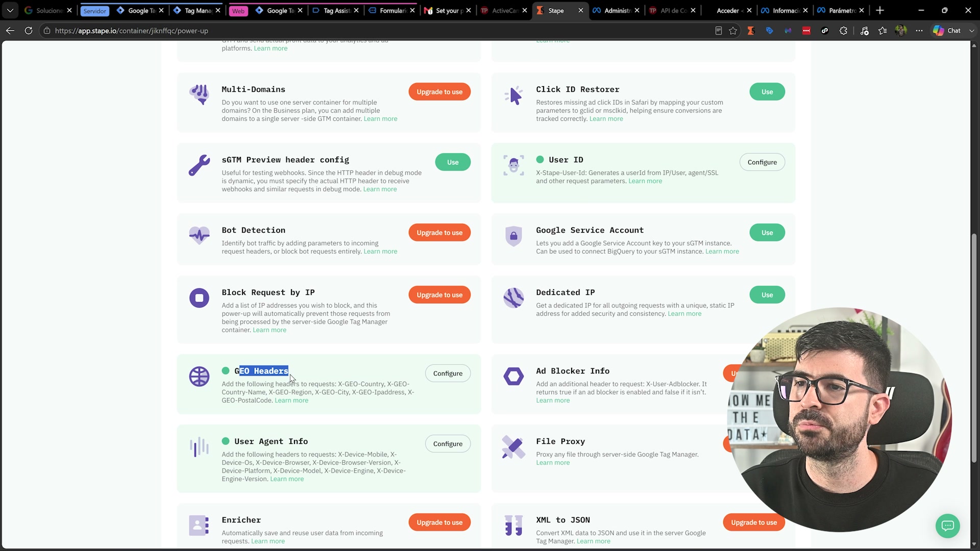Open Learn more link for GEO Headers
Image resolution: width=980 pixels, height=551 pixels.
[291, 400]
